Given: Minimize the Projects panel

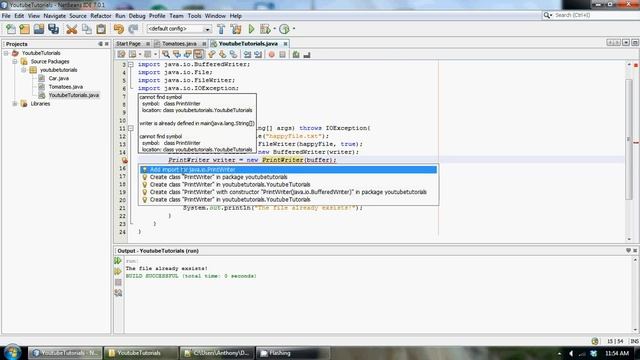Looking at the screenshot, I should pos(100,44).
